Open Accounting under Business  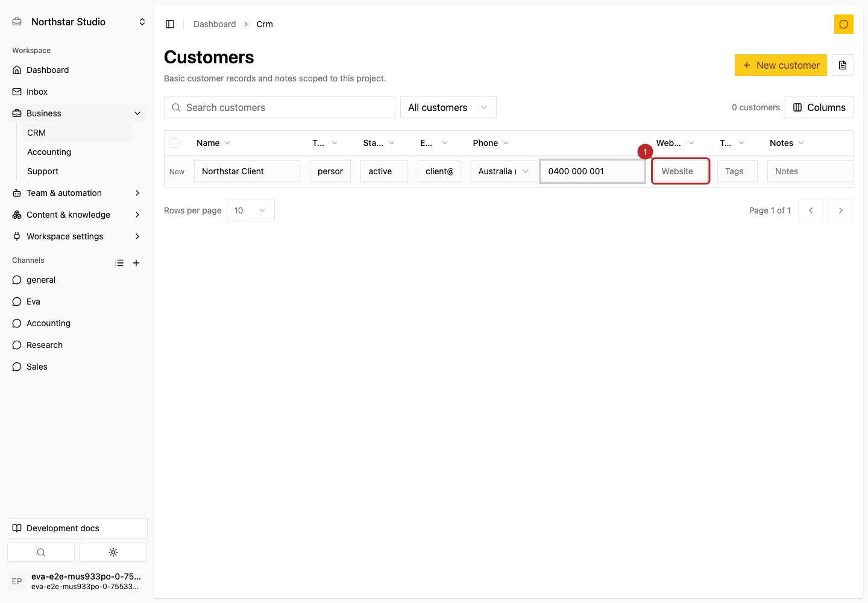pyautogui.click(x=77, y=152)
